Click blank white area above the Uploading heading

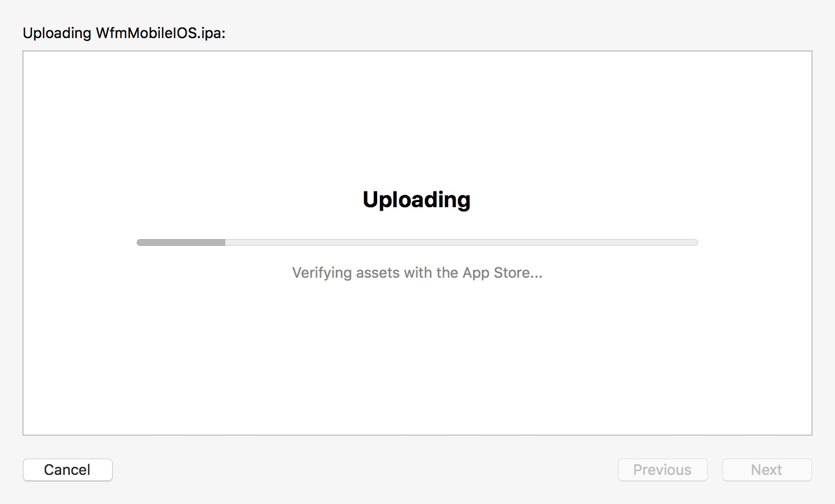pyautogui.click(x=417, y=118)
